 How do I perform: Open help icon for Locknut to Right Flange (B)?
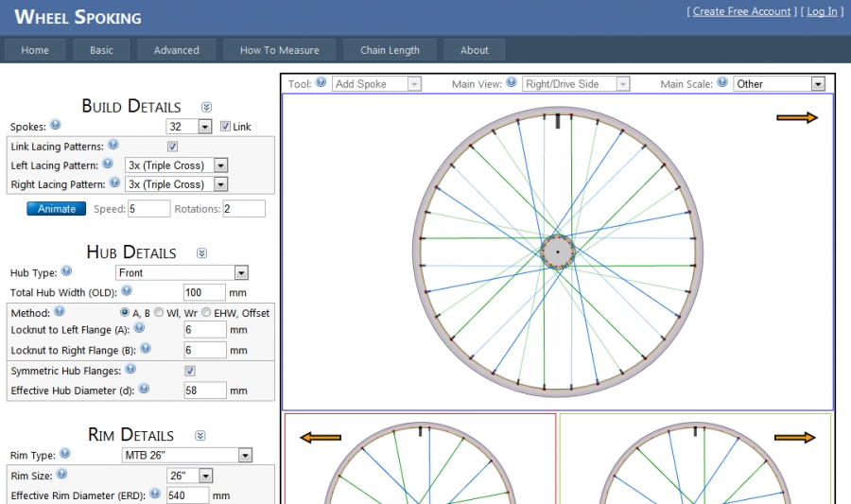tap(146, 348)
